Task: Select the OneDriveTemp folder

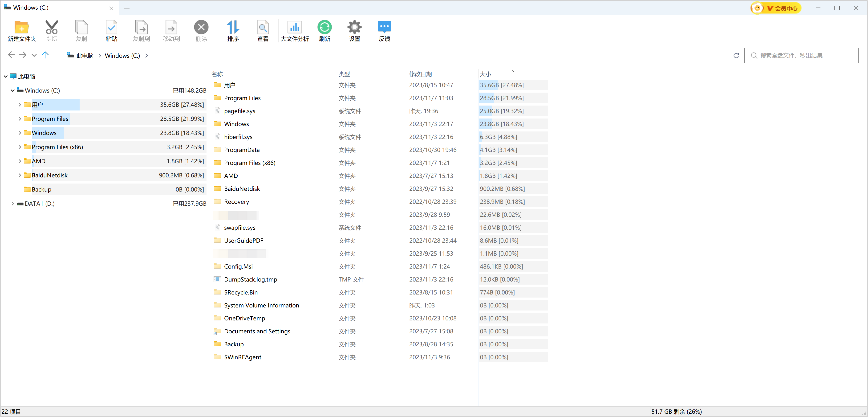Action: (x=244, y=318)
